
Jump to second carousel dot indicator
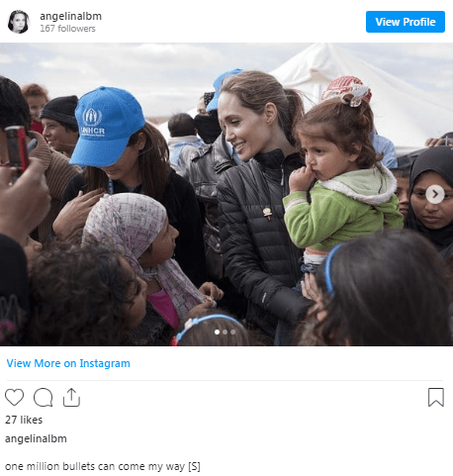pos(225,332)
